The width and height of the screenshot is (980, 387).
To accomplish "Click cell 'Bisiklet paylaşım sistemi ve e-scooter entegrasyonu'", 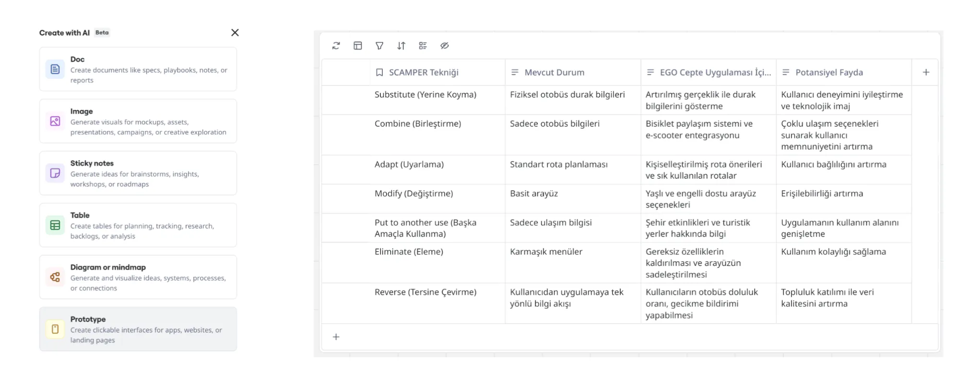I will point(708,135).
